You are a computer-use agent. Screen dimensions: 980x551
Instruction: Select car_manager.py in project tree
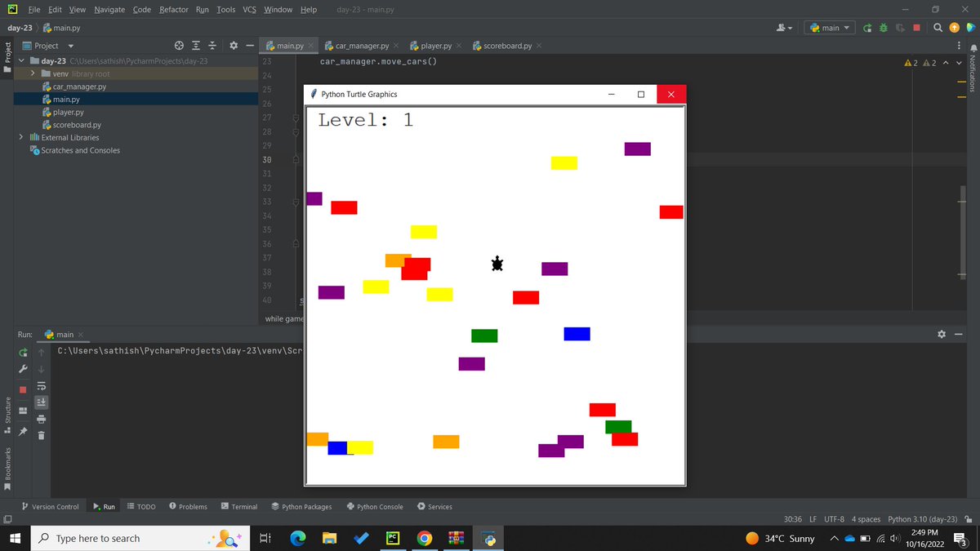point(78,87)
